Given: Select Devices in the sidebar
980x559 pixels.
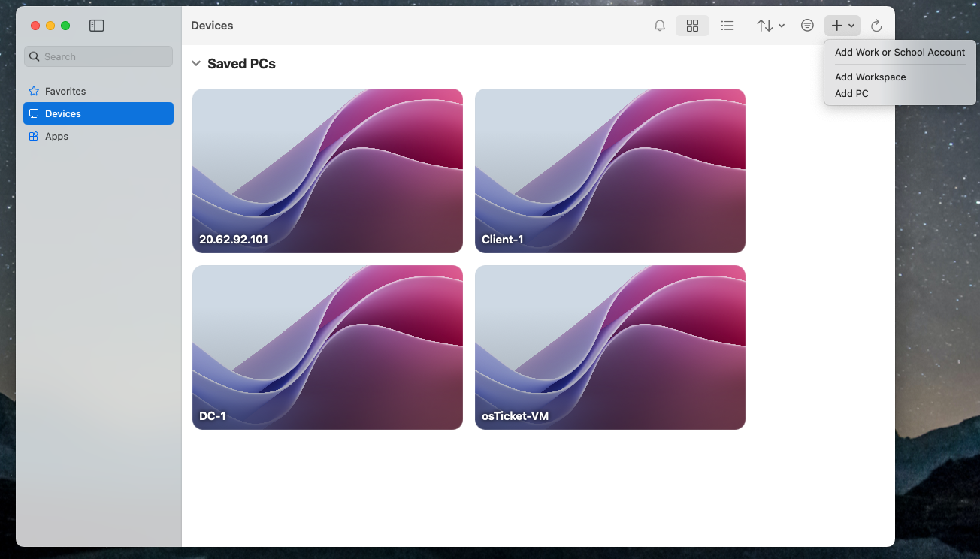Looking at the screenshot, I should (98, 113).
